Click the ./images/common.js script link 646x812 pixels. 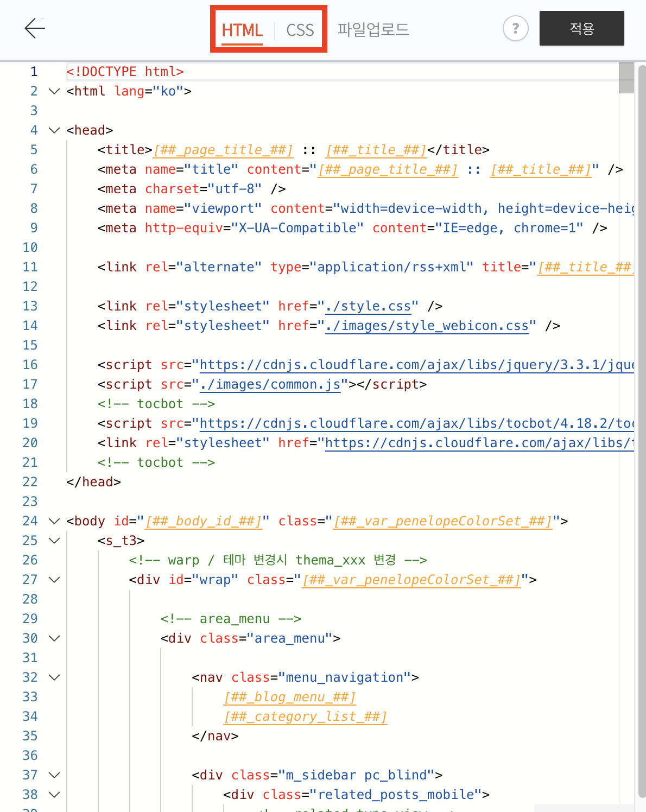270,384
